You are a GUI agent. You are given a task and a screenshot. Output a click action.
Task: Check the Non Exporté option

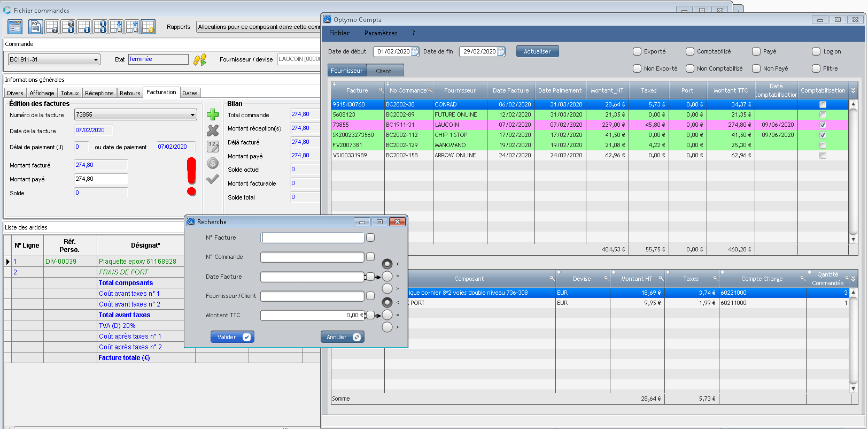pyautogui.click(x=637, y=68)
